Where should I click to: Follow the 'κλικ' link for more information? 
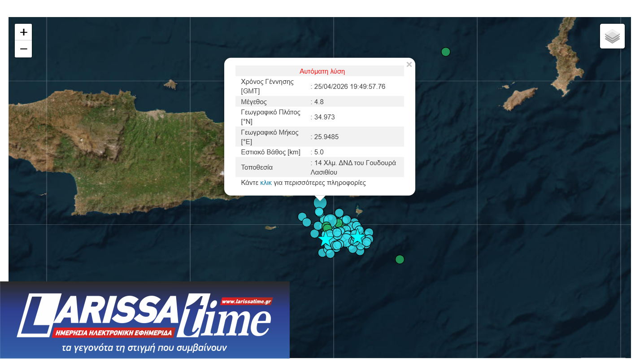pyautogui.click(x=266, y=183)
